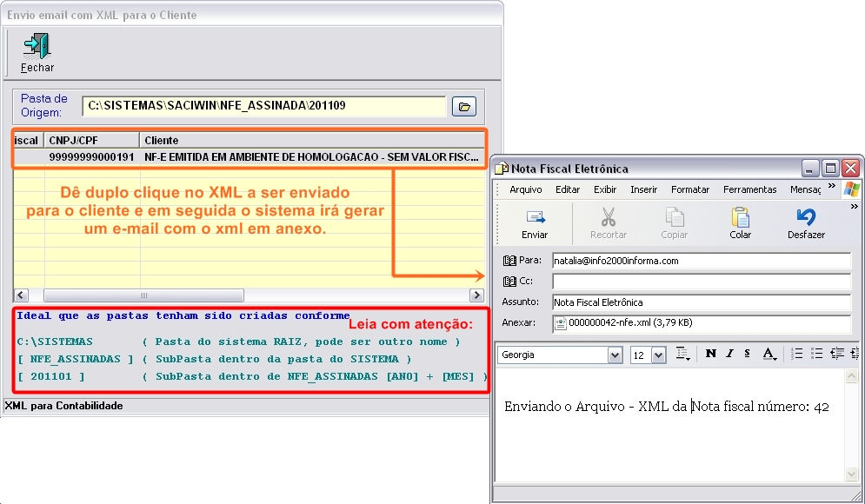Viewport: 865px width, 504px height.
Task: Click the Fechar door icon
Action: (37, 45)
